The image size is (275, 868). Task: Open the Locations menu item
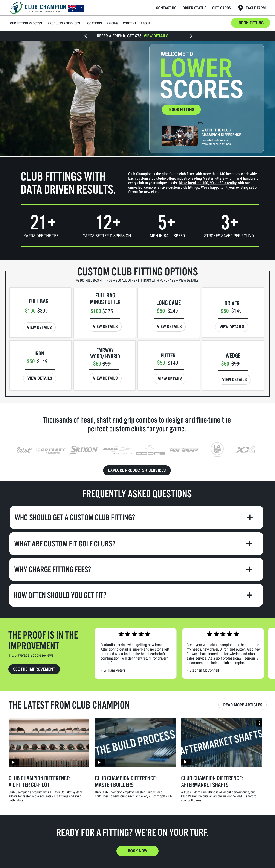[93, 23]
